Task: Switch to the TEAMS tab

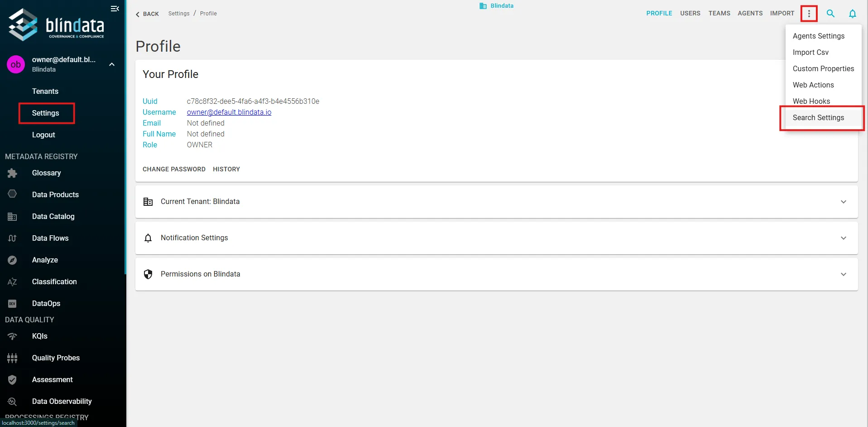Action: (719, 13)
